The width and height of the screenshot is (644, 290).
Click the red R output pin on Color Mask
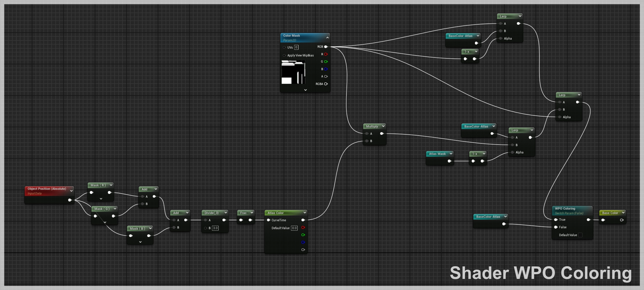[x=326, y=54]
